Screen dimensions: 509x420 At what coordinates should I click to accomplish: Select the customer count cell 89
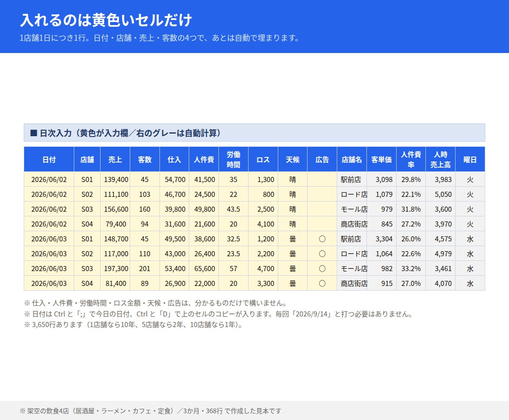click(145, 283)
